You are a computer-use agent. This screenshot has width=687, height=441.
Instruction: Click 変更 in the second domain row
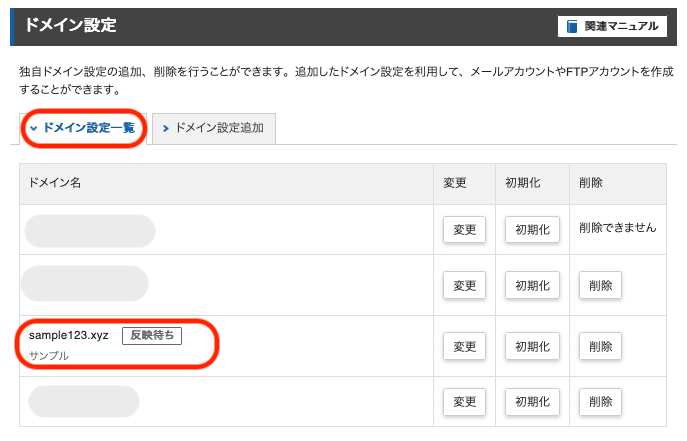(x=464, y=286)
